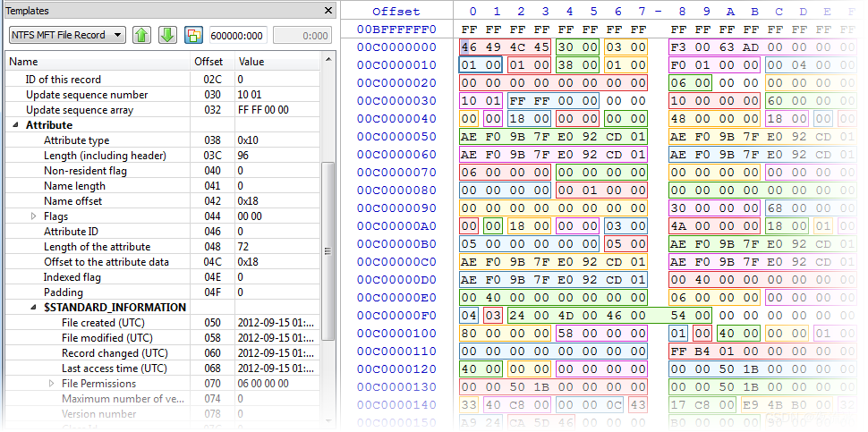The width and height of the screenshot is (868, 432).
Task: Click offset 00C0000000 in hex view
Action: [396, 47]
